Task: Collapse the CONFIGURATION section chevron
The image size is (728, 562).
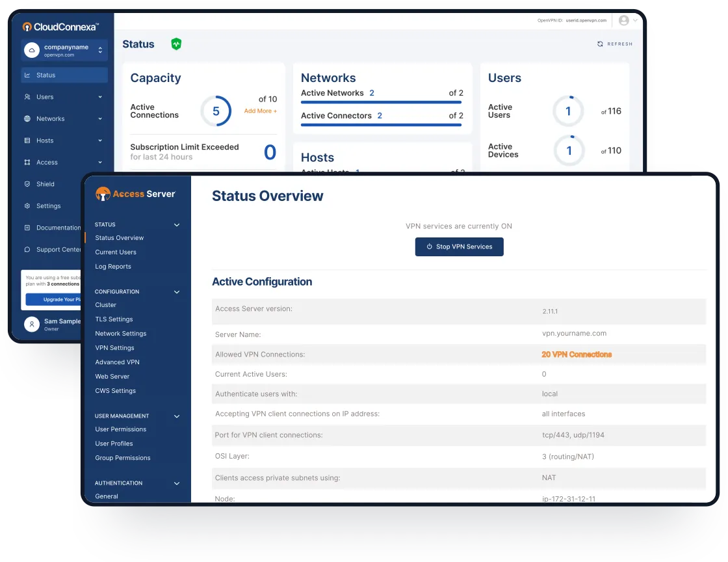Action: tap(177, 291)
